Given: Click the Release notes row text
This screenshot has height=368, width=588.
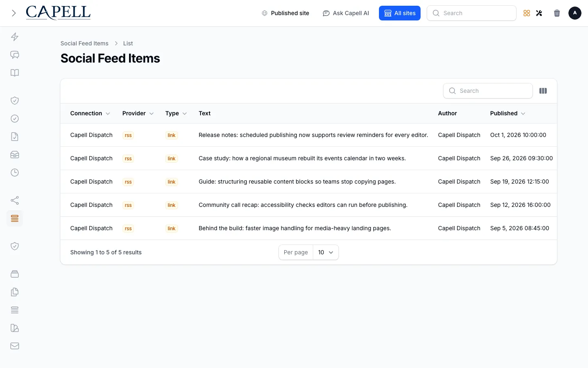Looking at the screenshot, I should coord(313,135).
